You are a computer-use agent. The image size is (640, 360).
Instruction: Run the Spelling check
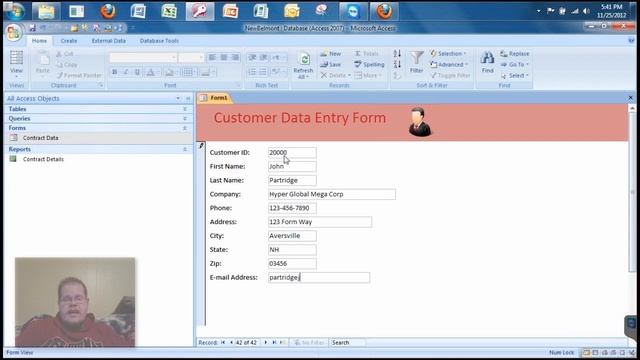pyautogui.click(x=369, y=64)
